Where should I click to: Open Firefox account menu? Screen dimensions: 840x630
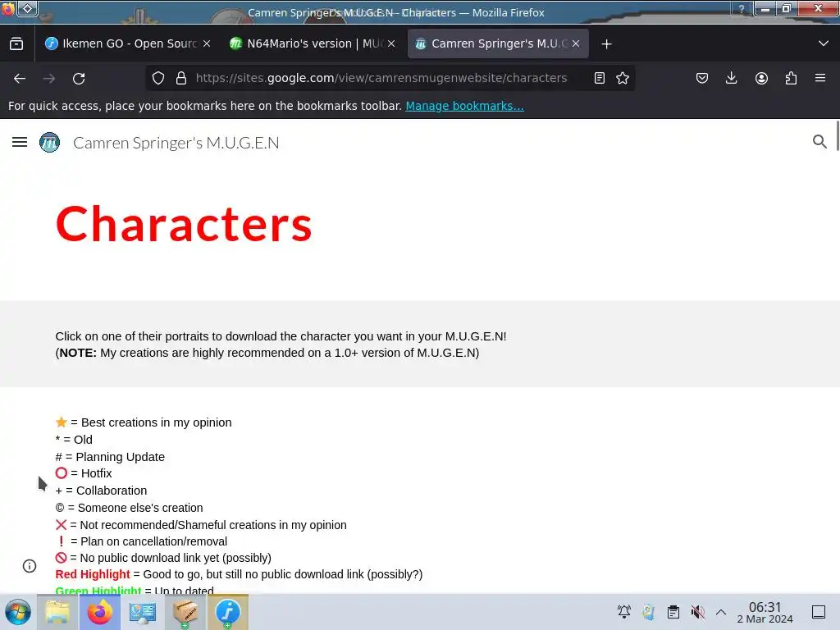point(761,78)
